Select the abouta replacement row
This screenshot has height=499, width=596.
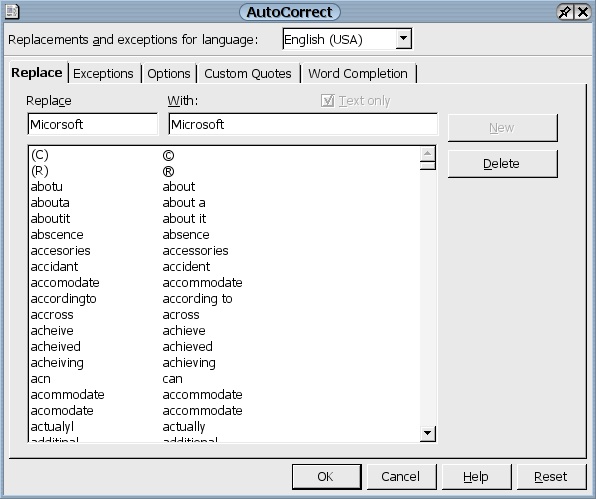[225, 203]
